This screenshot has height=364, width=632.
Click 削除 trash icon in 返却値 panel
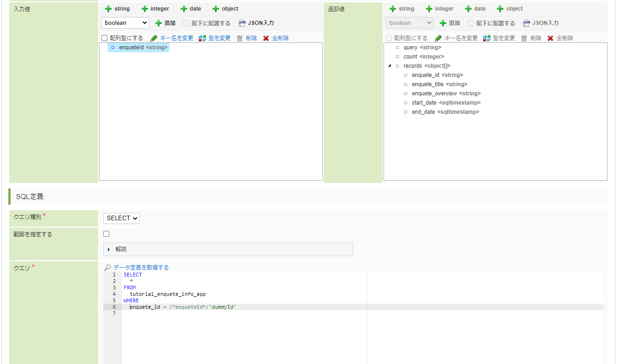pos(524,38)
